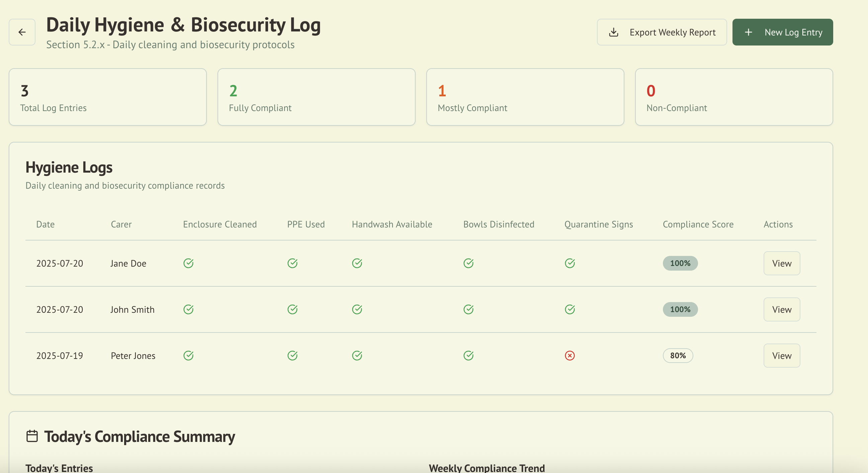Click the calendar icon beside Today's Compliance Summary
This screenshot has height=473, width=868.
32,436
